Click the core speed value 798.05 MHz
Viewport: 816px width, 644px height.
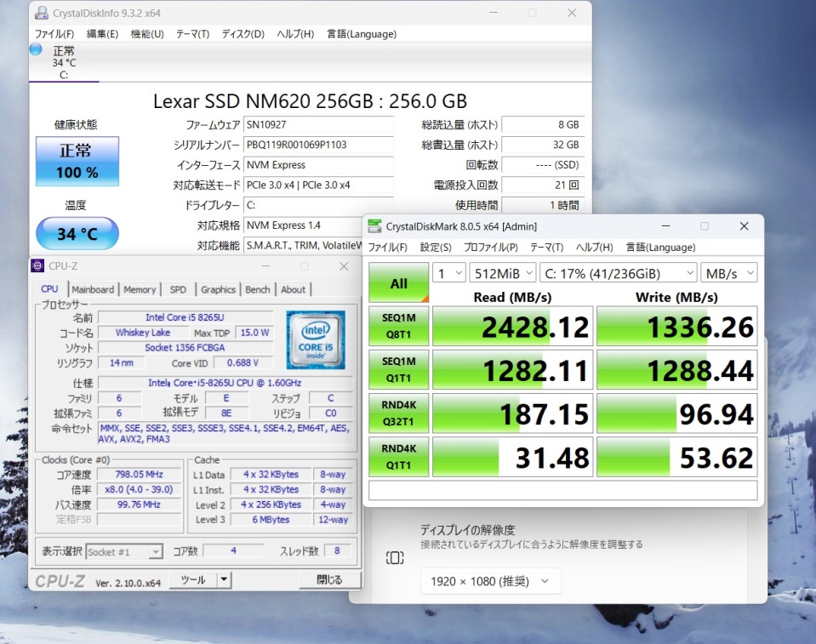[139, 475]
